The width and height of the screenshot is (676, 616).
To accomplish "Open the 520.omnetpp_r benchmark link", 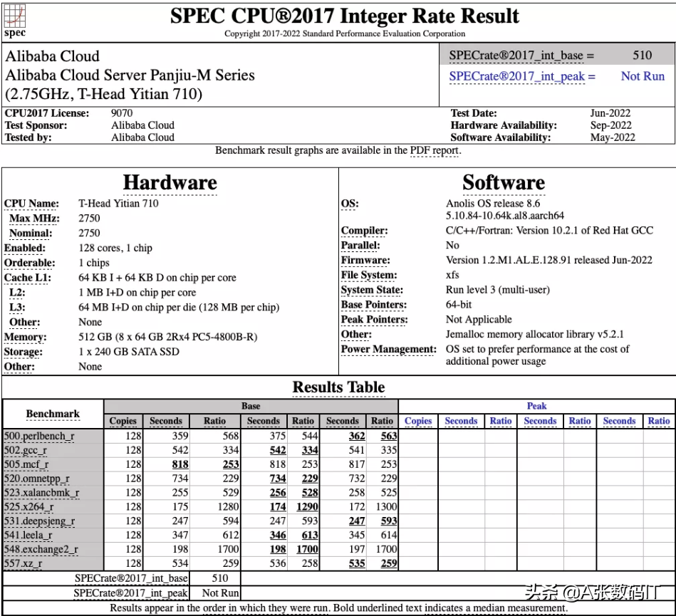I will coord(36,479).
